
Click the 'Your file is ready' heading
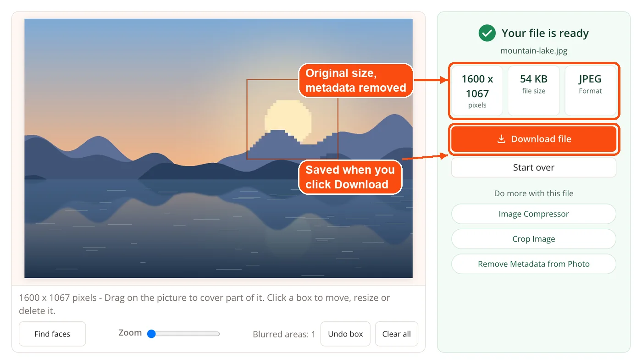(x=545, y=33)
